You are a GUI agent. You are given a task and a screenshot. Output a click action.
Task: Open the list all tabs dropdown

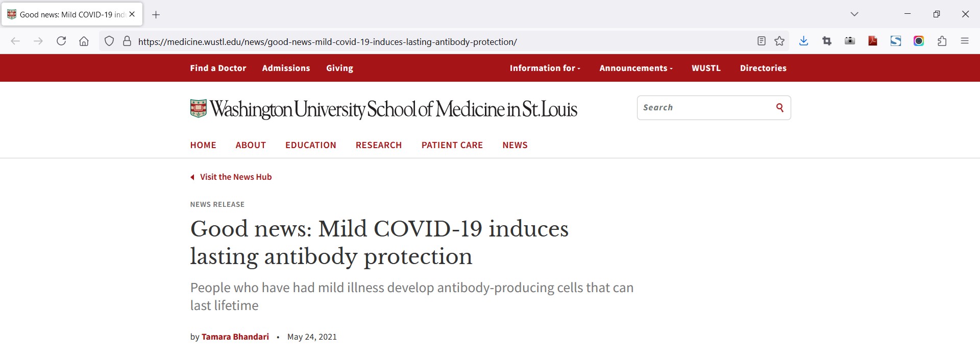[854, 14]
